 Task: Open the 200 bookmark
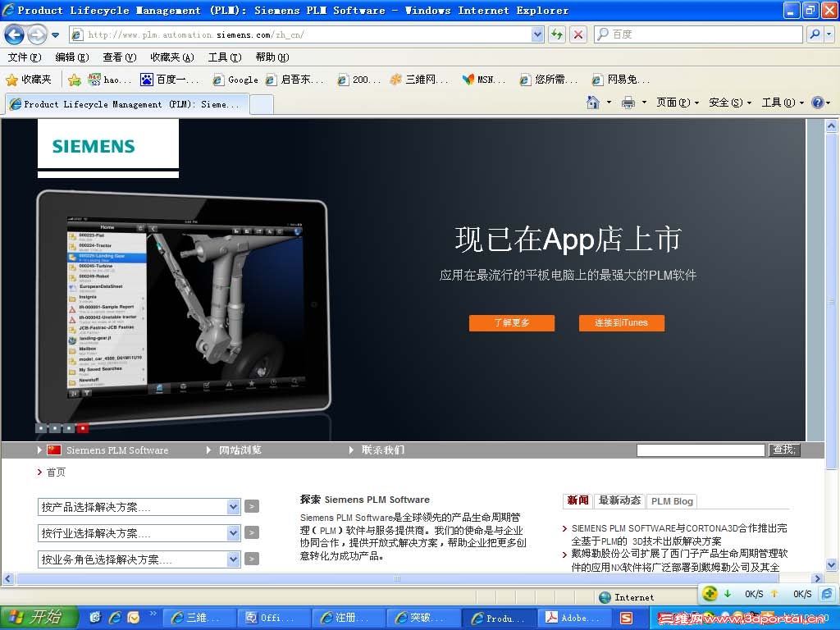(x=359, y=80)
